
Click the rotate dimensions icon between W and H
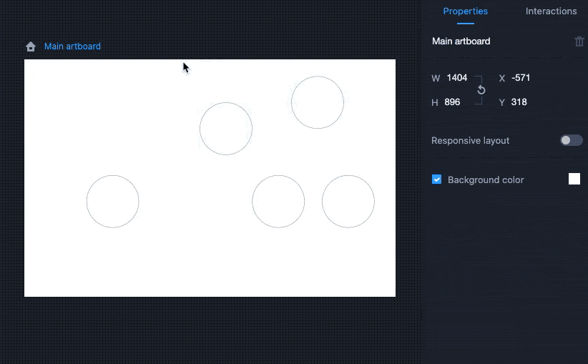pyautogui.click(x=481, y=90)
